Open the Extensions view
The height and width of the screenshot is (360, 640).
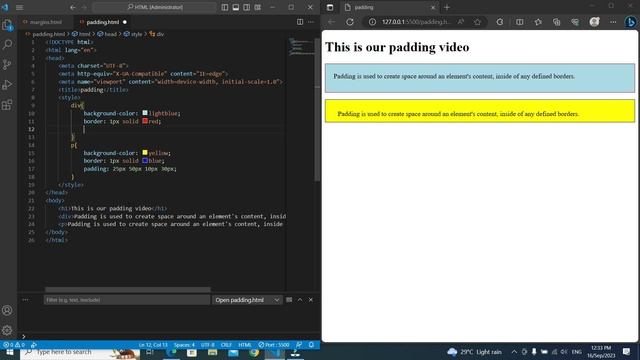(x=7, y=105)
